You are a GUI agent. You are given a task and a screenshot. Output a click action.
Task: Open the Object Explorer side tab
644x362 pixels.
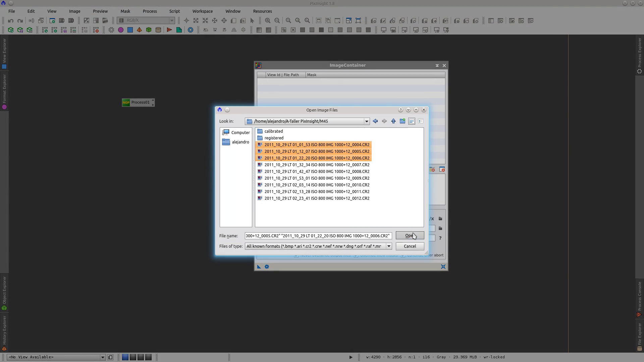pos(4,293)
